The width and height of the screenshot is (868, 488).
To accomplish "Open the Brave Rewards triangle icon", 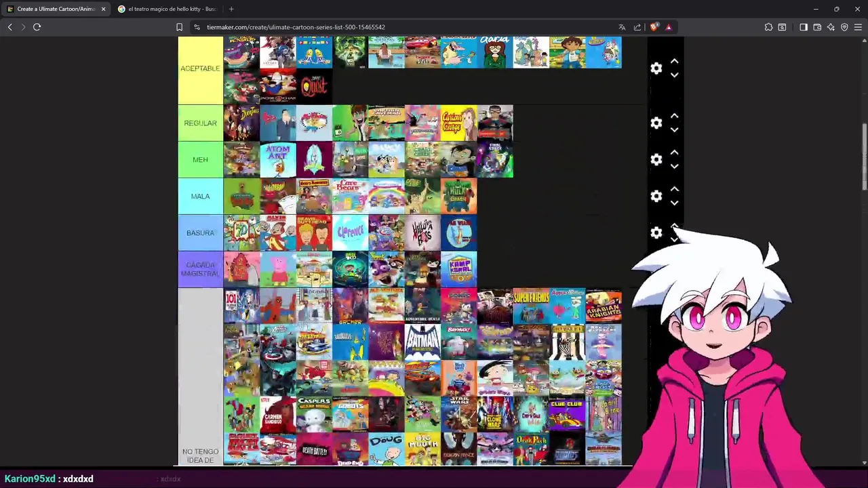I will point(669,27).
